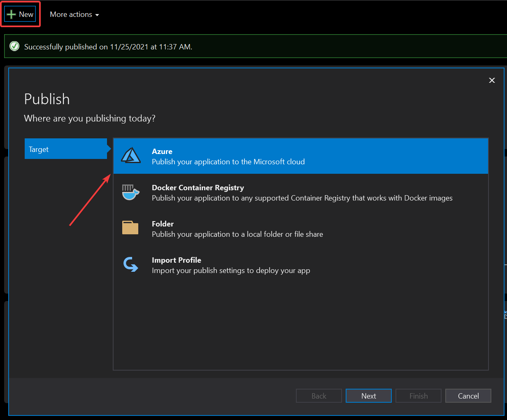507x420 pixels.
Task: Click the Azure cloud icon
Action: (x=131, y=156)
